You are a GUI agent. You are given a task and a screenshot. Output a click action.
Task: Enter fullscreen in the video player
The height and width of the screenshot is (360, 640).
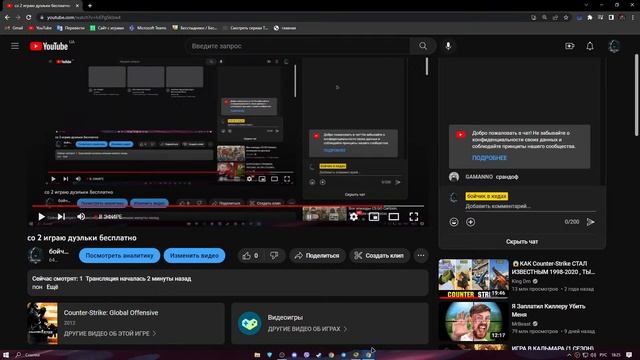[413, 217]
